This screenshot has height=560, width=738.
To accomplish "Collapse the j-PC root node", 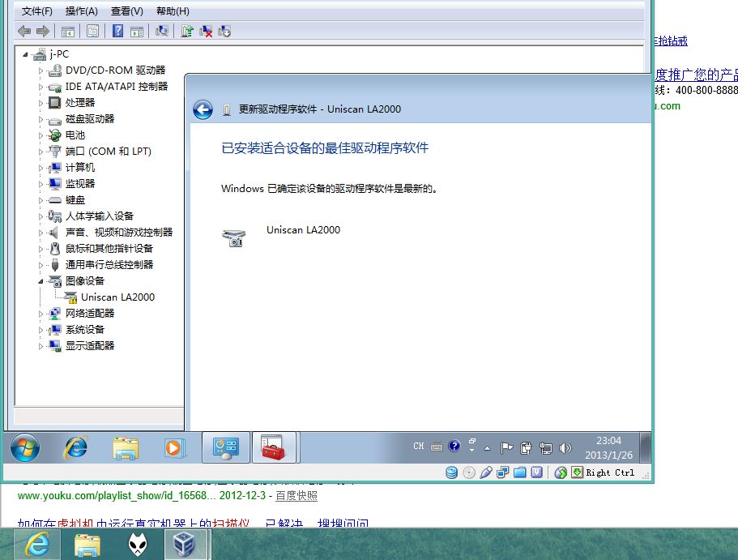I will [25, 54].
